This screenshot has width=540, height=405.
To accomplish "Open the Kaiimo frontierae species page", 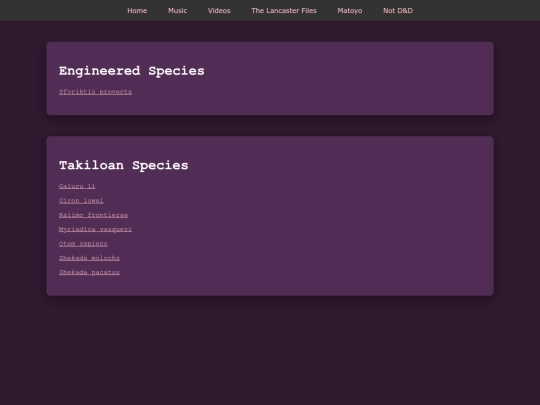I will (x=93, y=215).
